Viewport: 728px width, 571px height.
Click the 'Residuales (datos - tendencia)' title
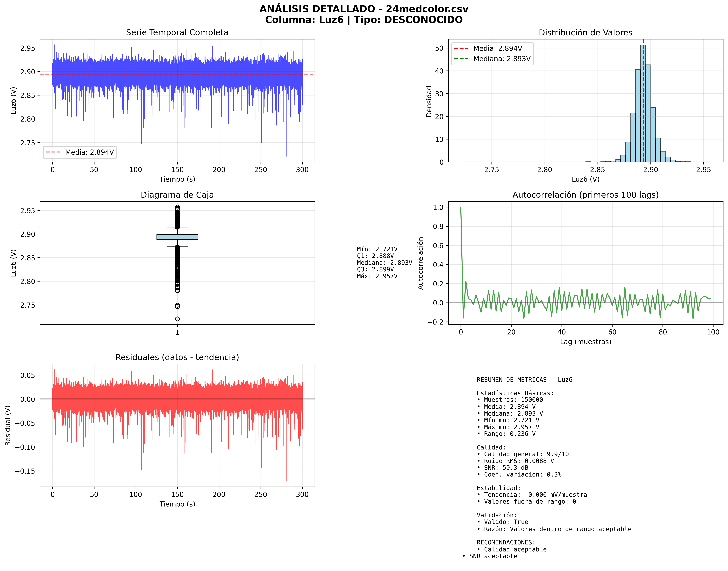pyautogui.click(x=177, y=357)
